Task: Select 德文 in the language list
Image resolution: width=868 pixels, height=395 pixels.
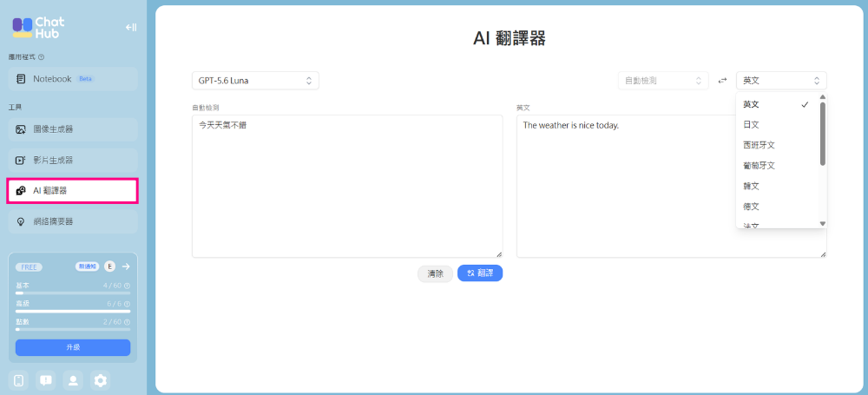Action: pyautogui.click(x=776, y=207)
